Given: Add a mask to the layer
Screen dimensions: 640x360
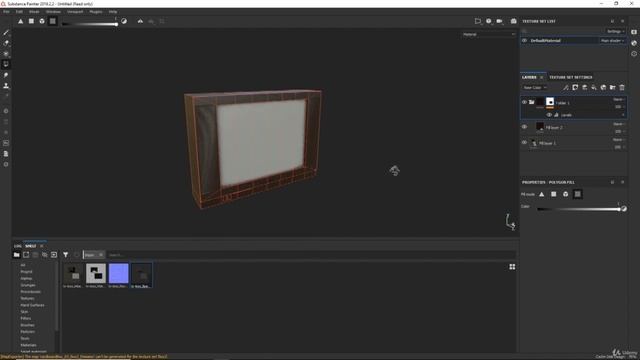Looking at the screenshot, I should click(x=575, y=87).
